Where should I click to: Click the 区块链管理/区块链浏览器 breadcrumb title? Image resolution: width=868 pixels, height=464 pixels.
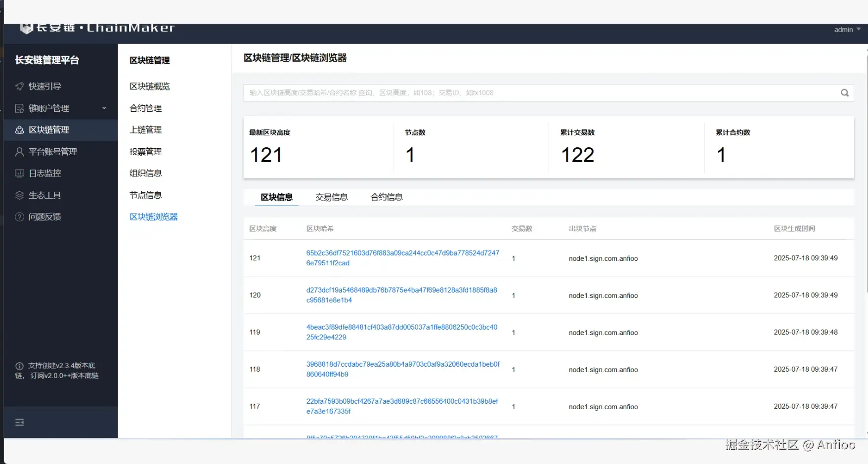click(295, 58)
